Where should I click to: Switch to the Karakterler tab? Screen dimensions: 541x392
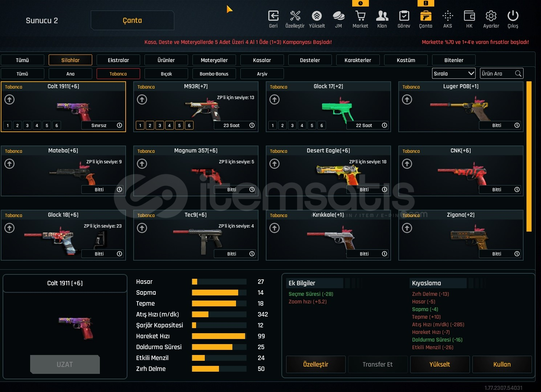click(358, 60)
